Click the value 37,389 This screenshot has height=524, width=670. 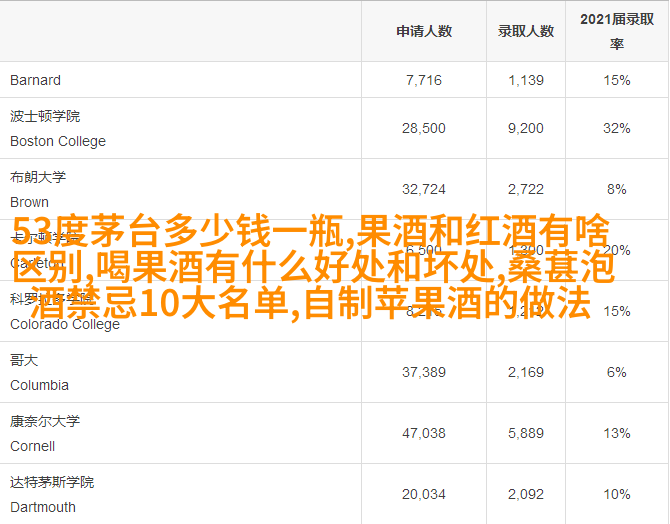tap(424, 372)
